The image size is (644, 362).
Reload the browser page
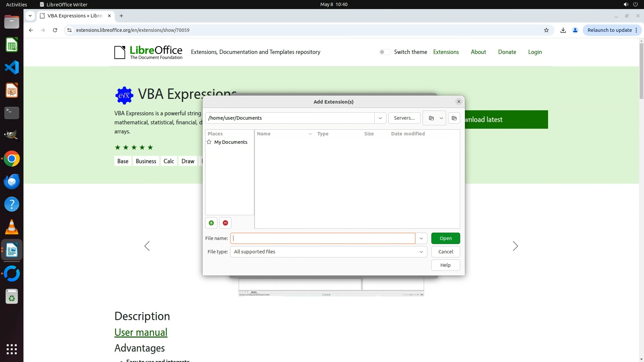point(55,30)
